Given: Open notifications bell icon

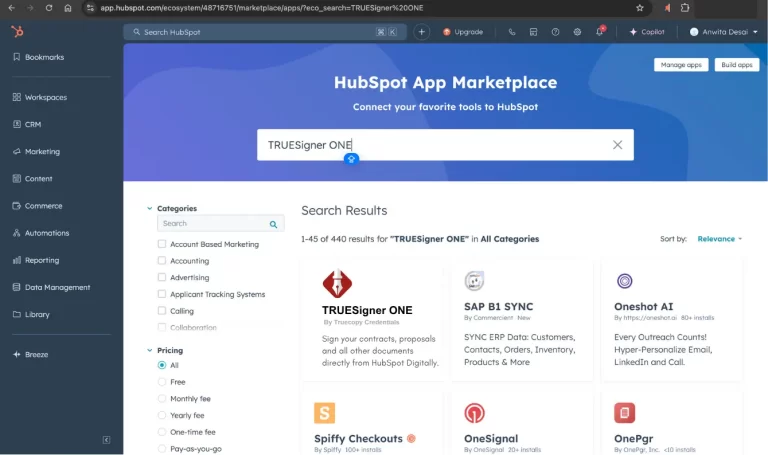Looking at the screenshot, I should (600, 32).
